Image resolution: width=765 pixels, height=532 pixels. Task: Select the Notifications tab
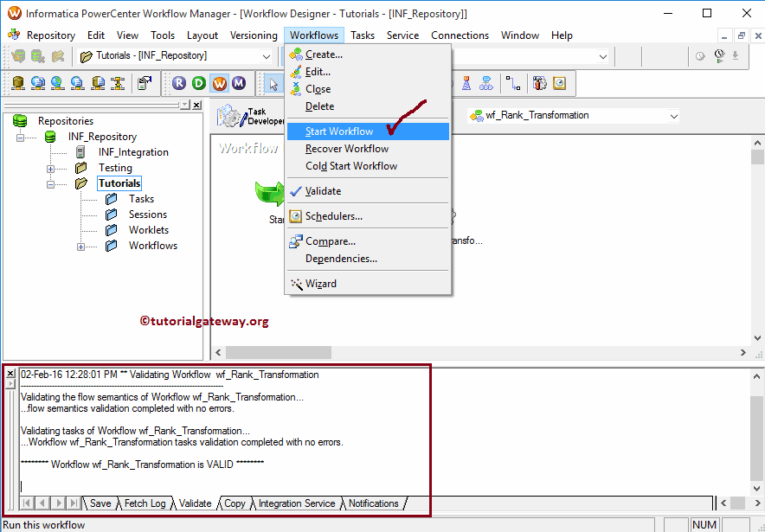click(373, 503)
